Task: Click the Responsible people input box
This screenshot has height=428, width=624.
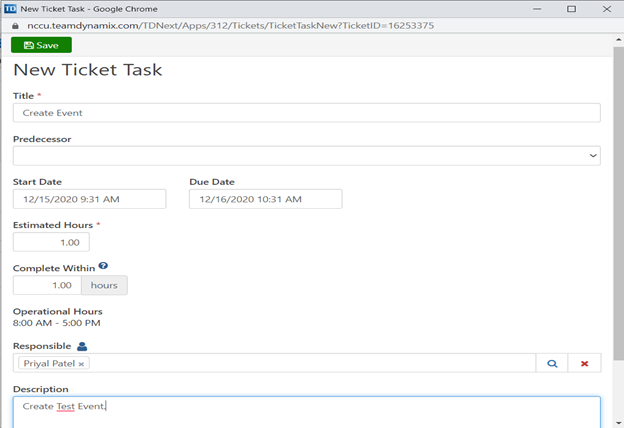Action: (275, 363)
